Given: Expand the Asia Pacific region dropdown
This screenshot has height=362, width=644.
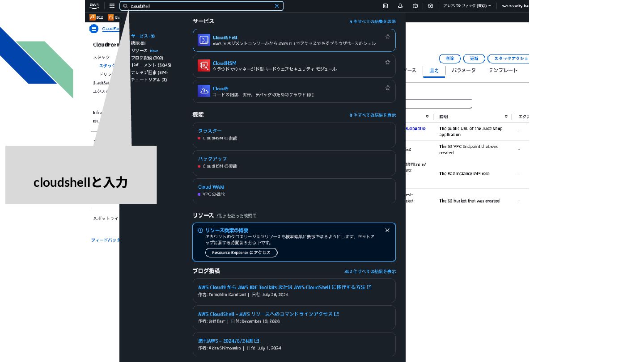Looking at the screenshot, I should pyautogui.click(x=467, y=6).
